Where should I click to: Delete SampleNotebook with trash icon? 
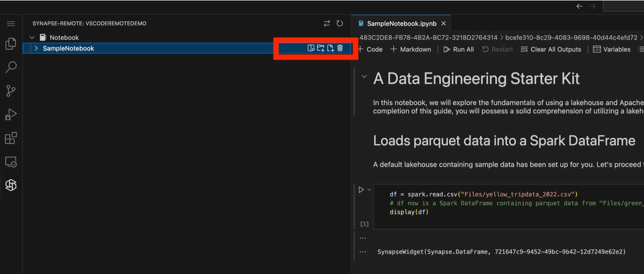[x=340, y=48]
